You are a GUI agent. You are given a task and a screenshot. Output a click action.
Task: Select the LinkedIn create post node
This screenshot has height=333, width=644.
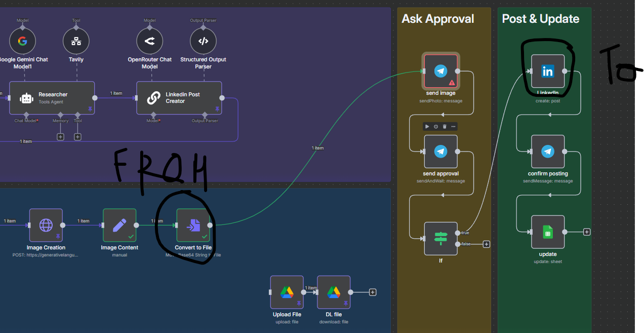[x=548, y=71]
